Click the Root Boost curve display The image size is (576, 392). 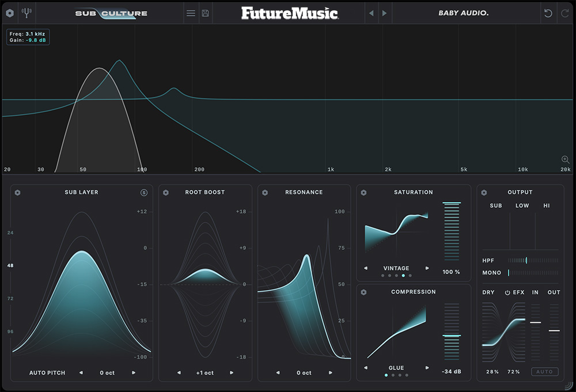click(x=205, y=284)
